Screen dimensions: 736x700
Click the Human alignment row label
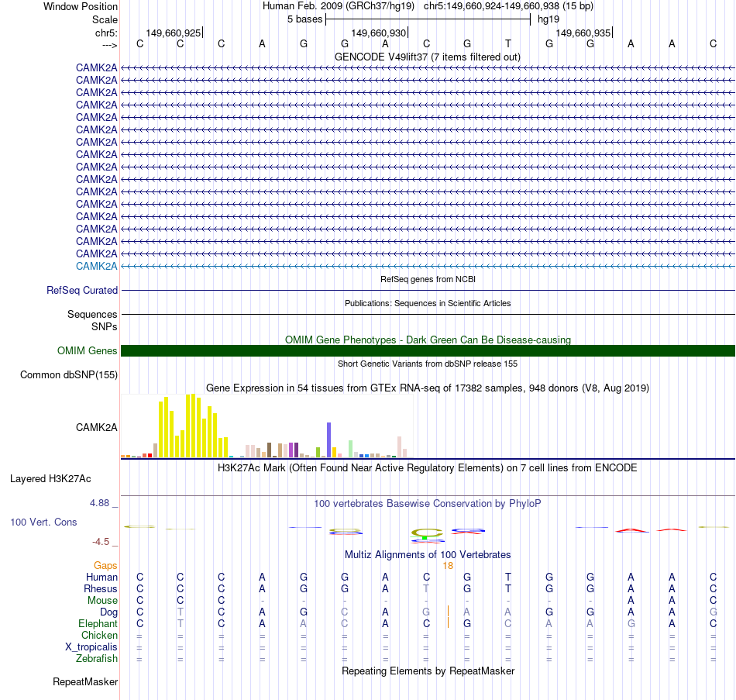pos(101,578)
